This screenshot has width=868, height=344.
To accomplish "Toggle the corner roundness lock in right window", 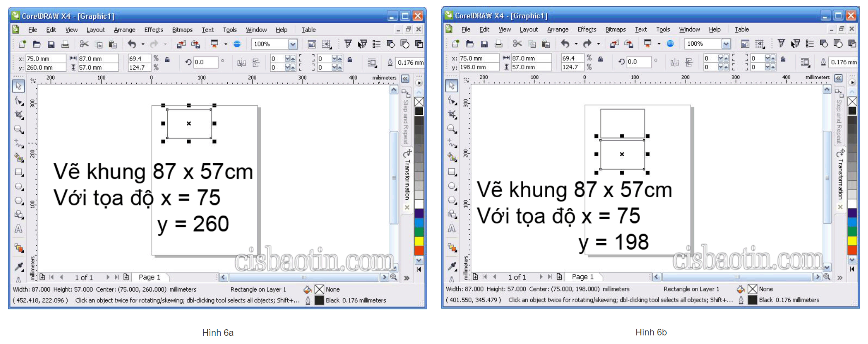I will 783,59.
